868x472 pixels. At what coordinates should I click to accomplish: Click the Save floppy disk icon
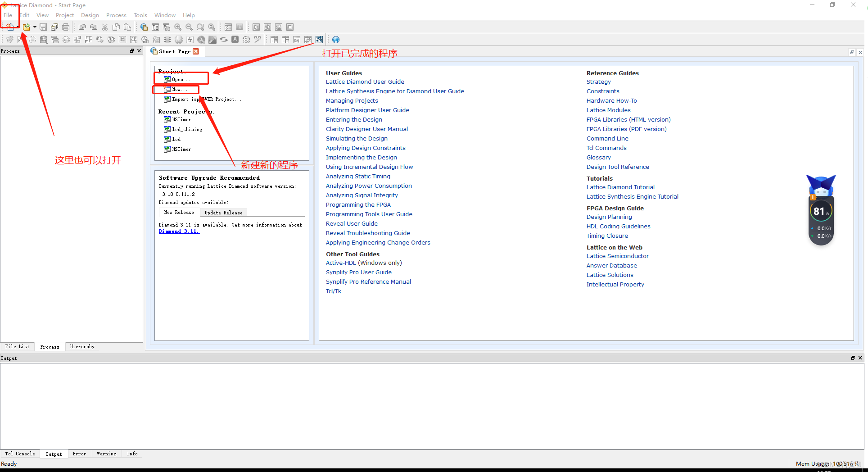point(43,27)
